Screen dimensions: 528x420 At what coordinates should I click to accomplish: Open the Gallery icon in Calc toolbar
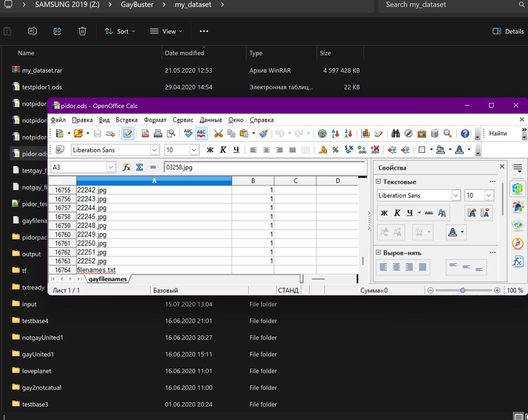[422, 133]
